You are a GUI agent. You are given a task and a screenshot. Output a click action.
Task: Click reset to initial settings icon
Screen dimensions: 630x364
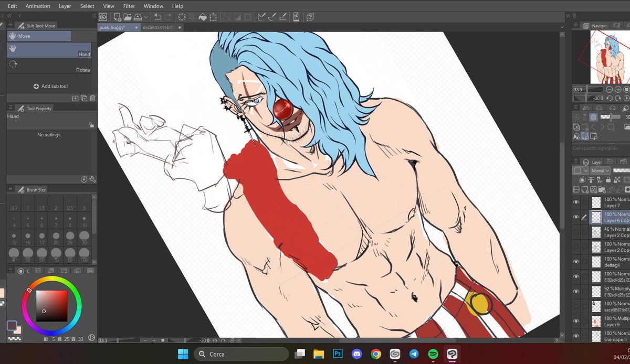coord(84,179)
